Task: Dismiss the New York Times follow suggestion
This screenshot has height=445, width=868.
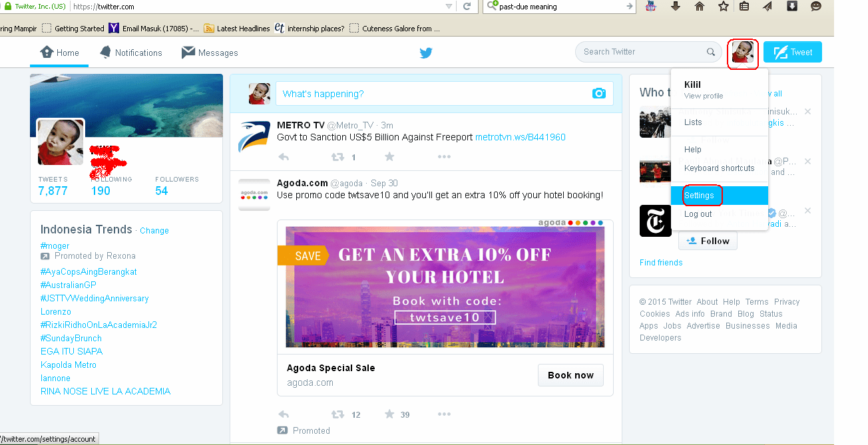Action: pyautogui.click(x=807, y=211)
